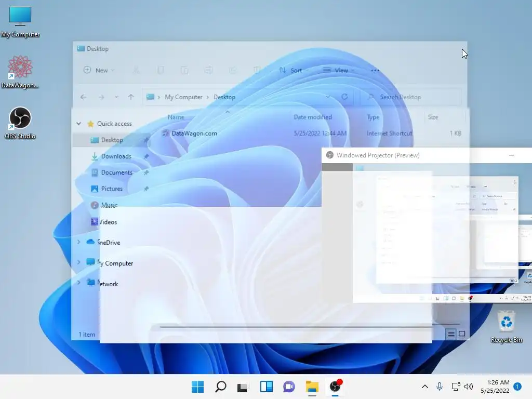The image size is (532, 399).
Task: Sort by Date modified column header
Action: [312, 117]
